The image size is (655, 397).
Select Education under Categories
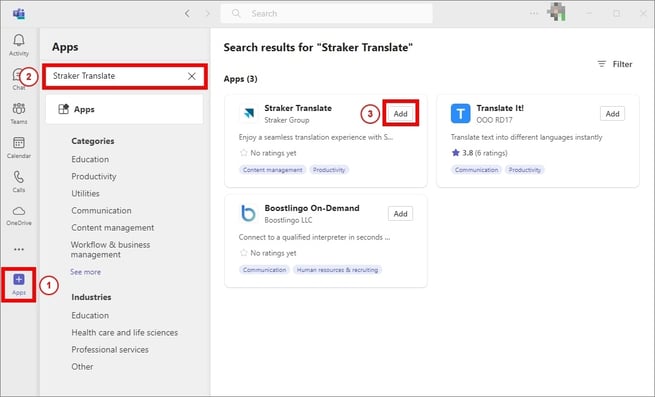pyautogui.click(x=90, y=159)
